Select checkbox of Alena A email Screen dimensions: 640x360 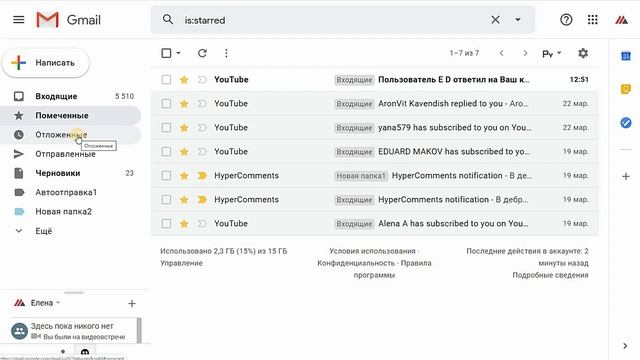pyautogui.click(x=166, y=224)
